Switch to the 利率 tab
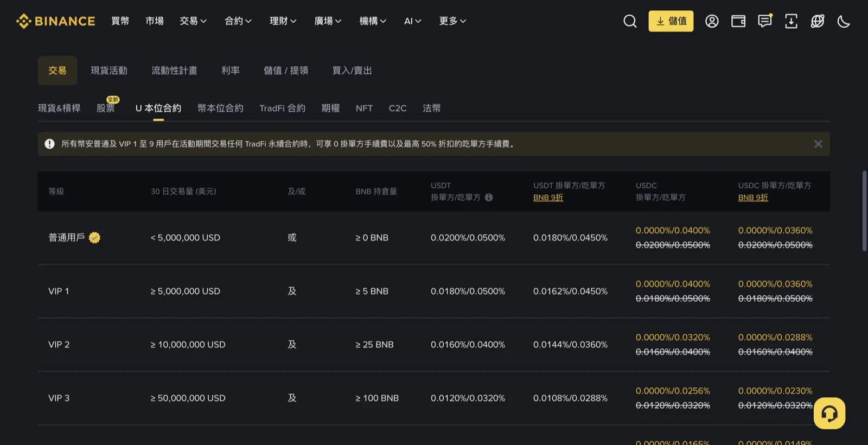Viewport: 868px width, 445px height. pyautogui.click(x=231, y=71)
